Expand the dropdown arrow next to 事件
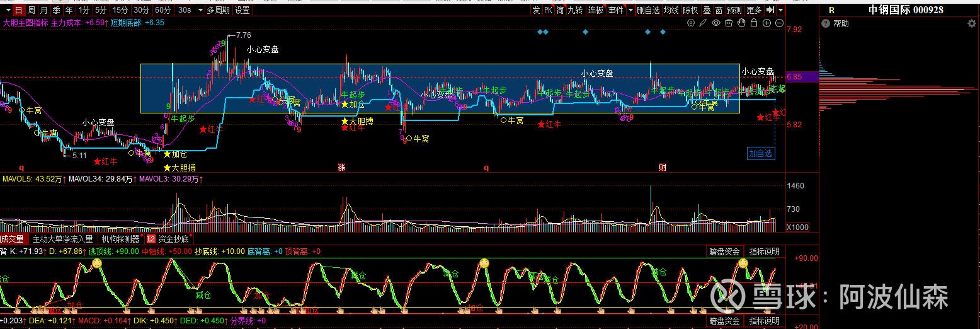This screenshot has height=329, width=980. (630, 10)
